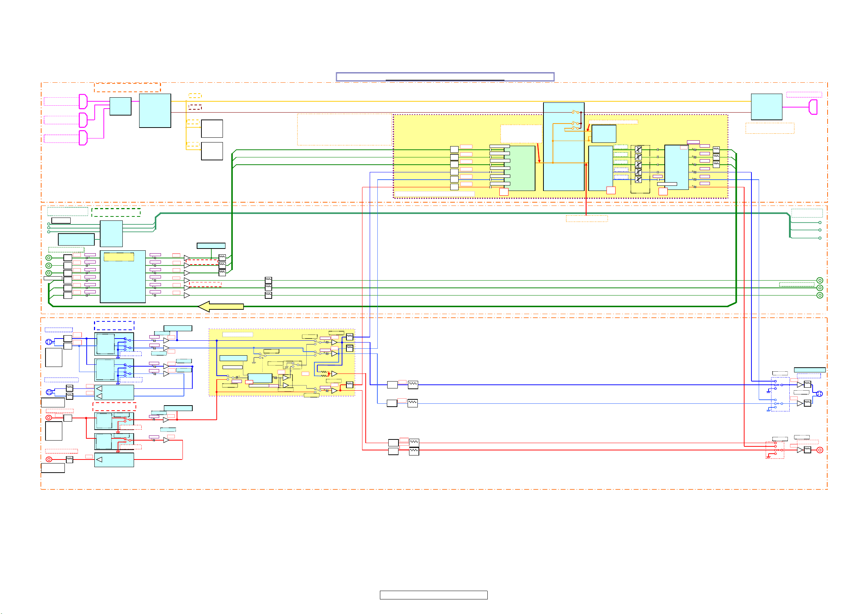This screenshot has width=868, height=614.
Task: Select the orange dashed label box at top left
Action: point(127,87)
